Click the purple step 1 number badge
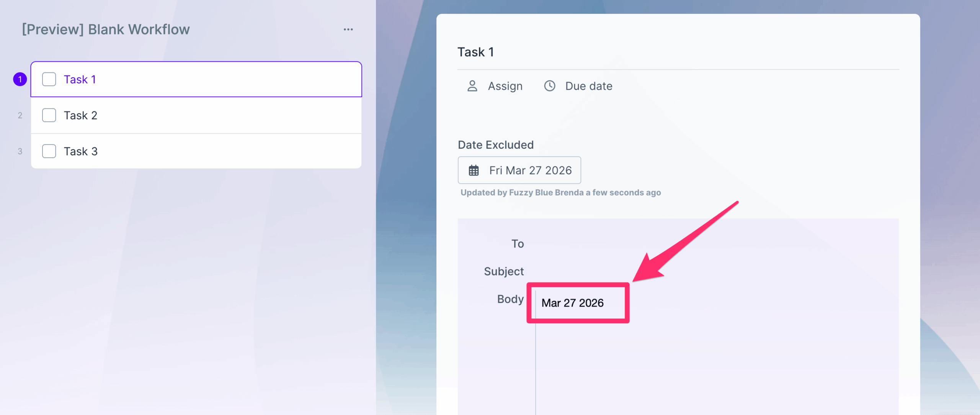The width and height of the screenshot is (980, 415). (20, 79)
